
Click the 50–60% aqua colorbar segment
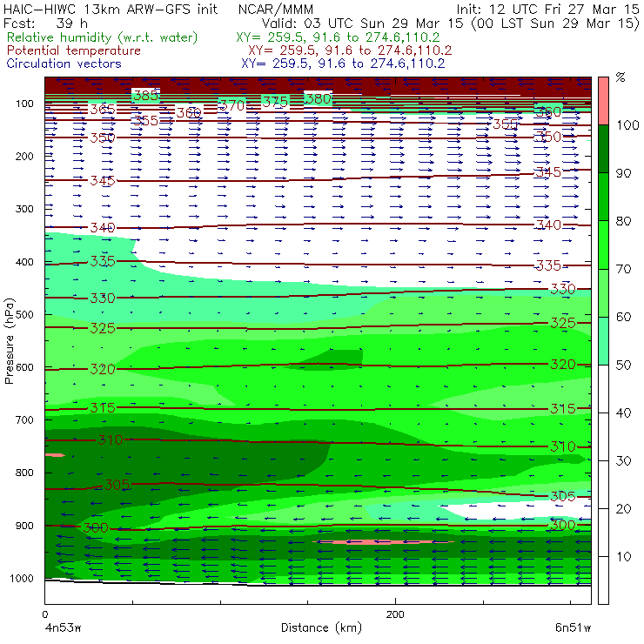[x=603, y=341]
